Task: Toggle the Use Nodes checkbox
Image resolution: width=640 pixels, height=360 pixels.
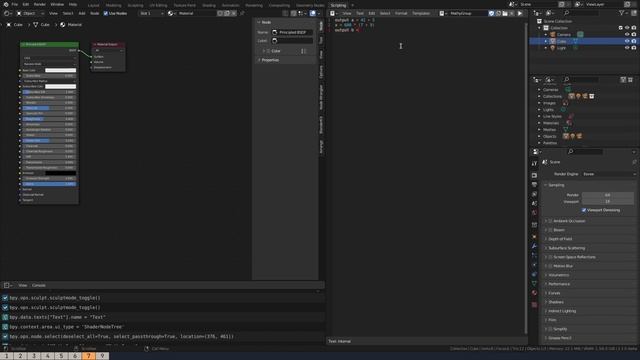Action: pyautogui.click(x=106, y=13)
